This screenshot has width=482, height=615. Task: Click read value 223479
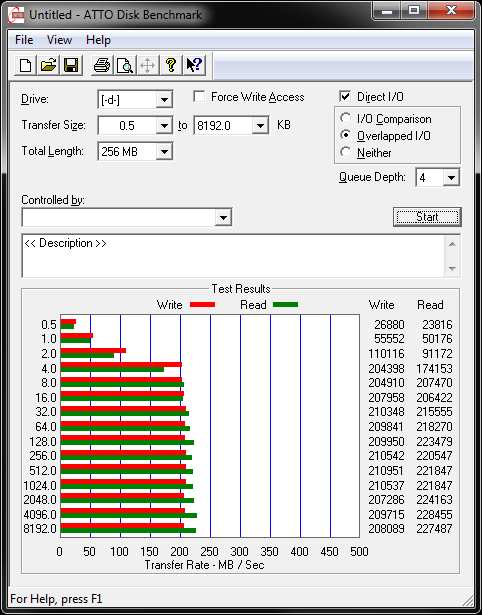(435, 442)
